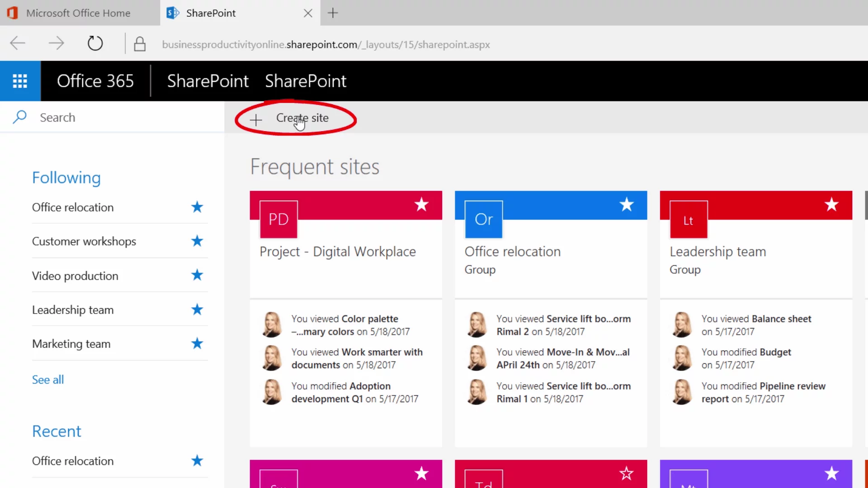Open Service lift Rimal 2 activity
Screen dimensions: 868x488
tap(564, 325)
